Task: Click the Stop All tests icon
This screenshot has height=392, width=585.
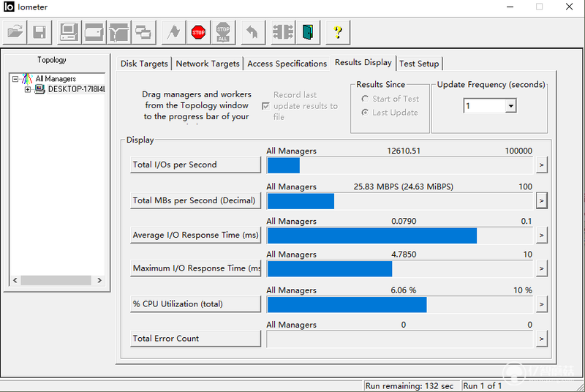Action: (x=223, y=32)
